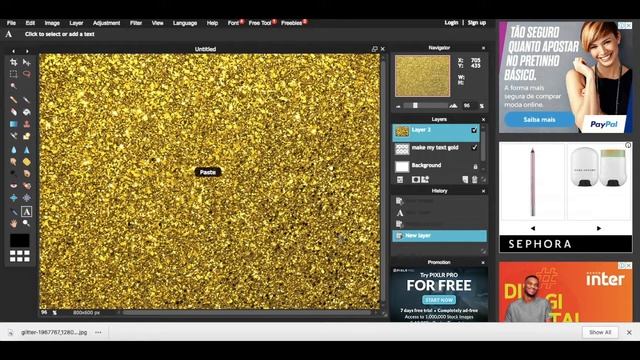Open the Image menu
This screenshot has width=640, height=360.
point(52,23)
